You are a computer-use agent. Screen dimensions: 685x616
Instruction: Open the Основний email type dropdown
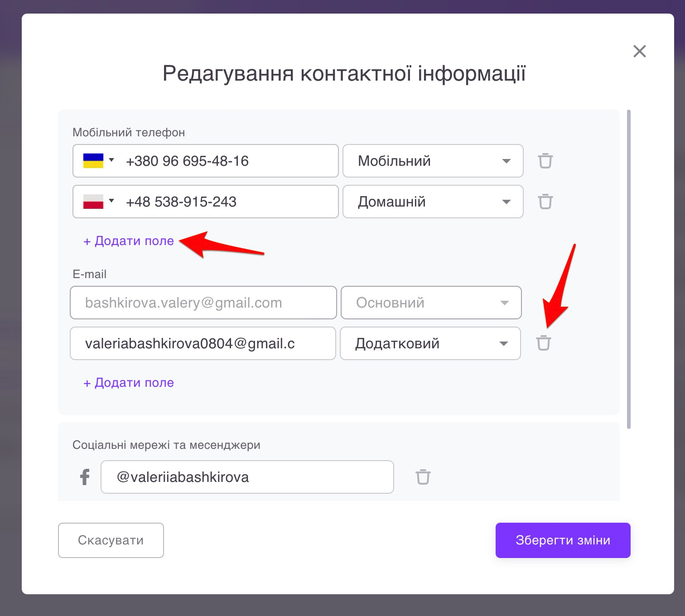tap(431, 303)
